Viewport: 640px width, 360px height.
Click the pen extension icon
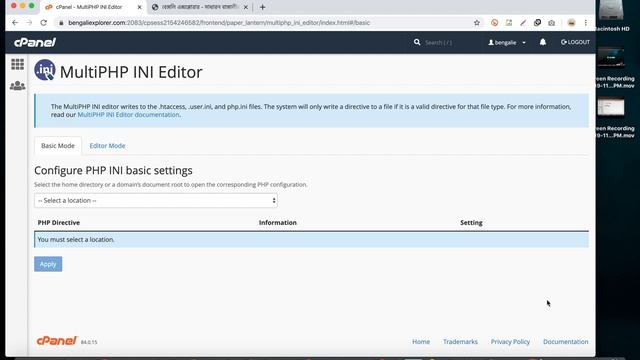click(523, 23)
